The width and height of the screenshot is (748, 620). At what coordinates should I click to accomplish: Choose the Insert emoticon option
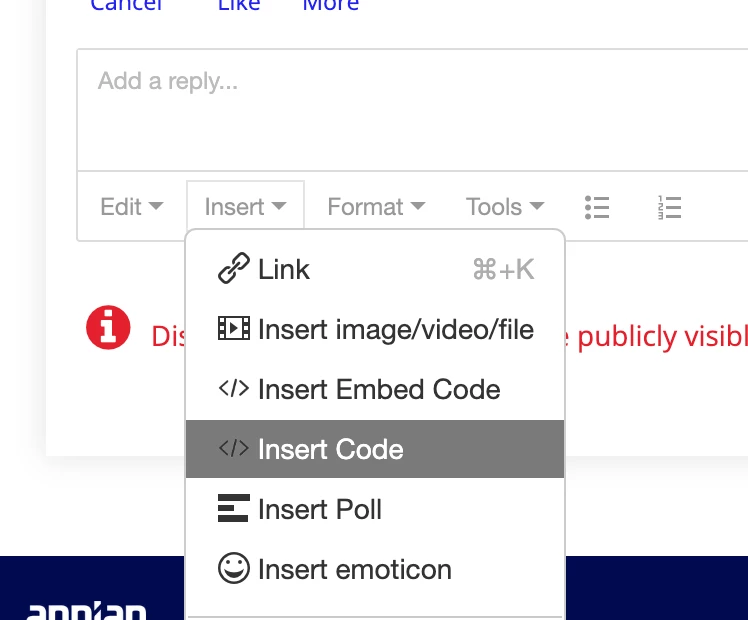coord(375,569)
